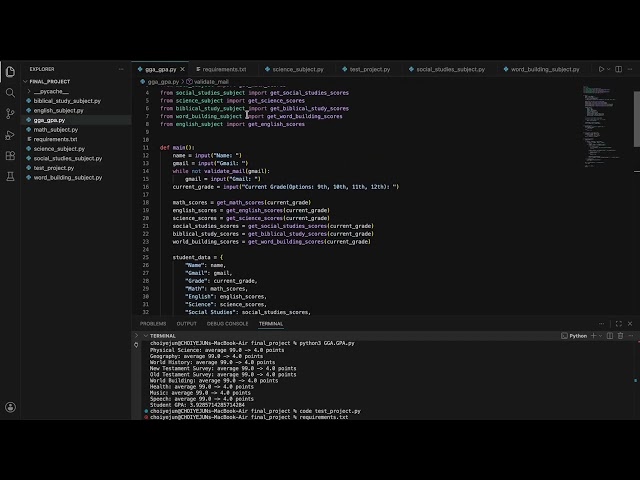Open the new terminal launch profile dropdown
The height and width of the screenshot is (480, 640).
(x=600, y=336)
